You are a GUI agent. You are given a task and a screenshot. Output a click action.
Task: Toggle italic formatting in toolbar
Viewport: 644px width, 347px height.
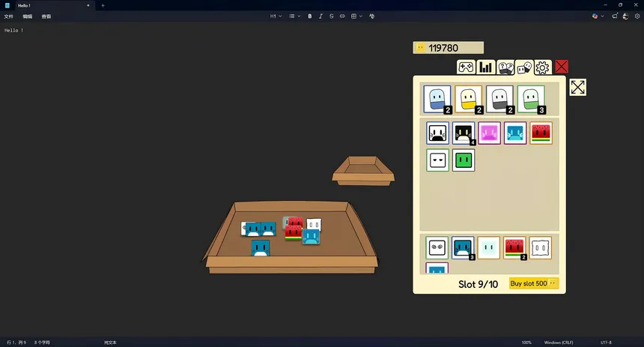pyautogui.click(x=321, y=16)
